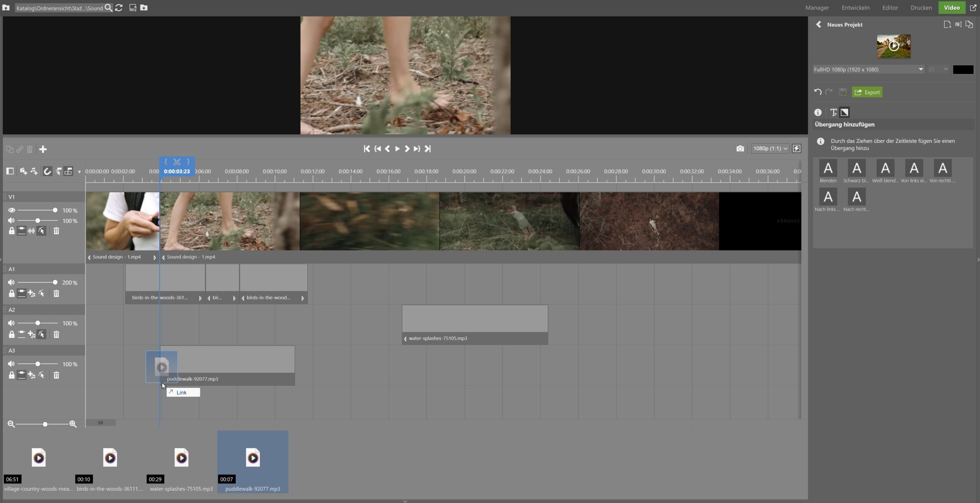Expand the timeline tools arrow dropdown
This screenshot has height=503, width=980.
point(79,172)
